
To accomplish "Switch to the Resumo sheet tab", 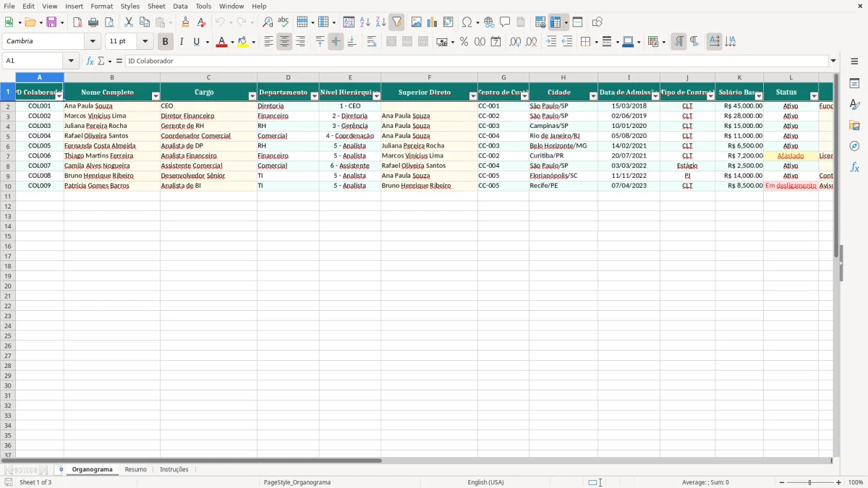I will (x=136, y=470).
